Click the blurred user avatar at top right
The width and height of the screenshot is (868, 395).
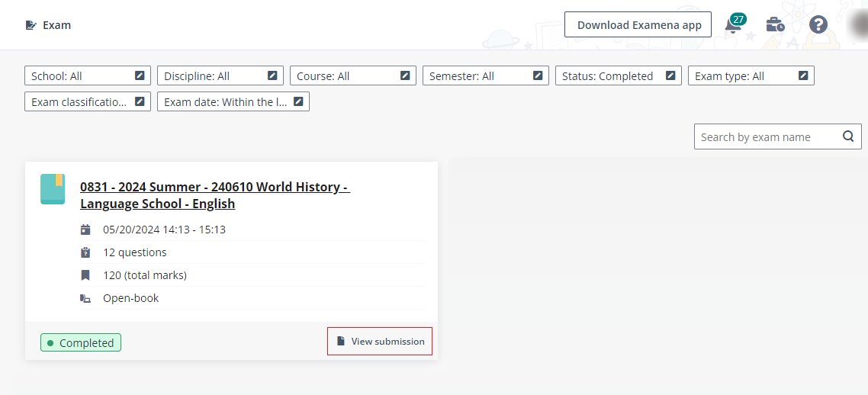tap(858, 25)
